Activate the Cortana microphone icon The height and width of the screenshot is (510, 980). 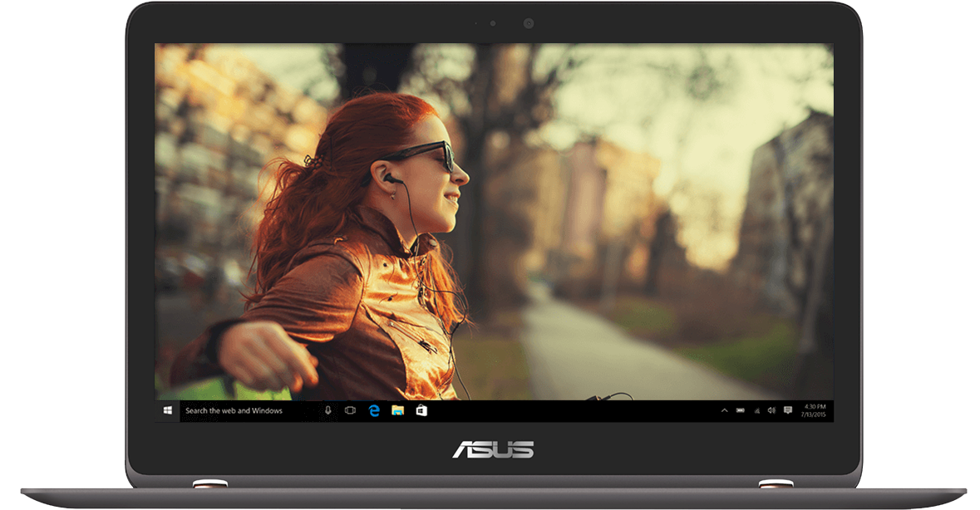(x=328, y=410)
